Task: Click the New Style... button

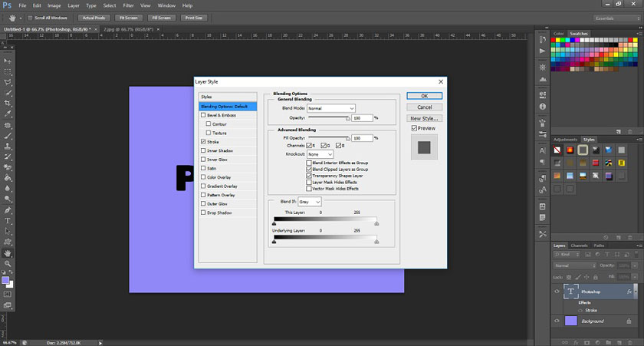Action: pyautogui.click(x=424, y=118)
